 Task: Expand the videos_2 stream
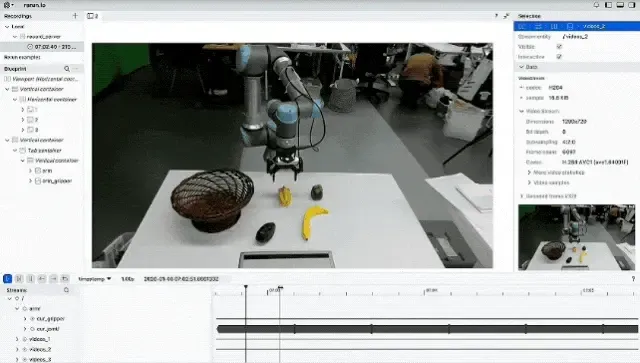17,350
